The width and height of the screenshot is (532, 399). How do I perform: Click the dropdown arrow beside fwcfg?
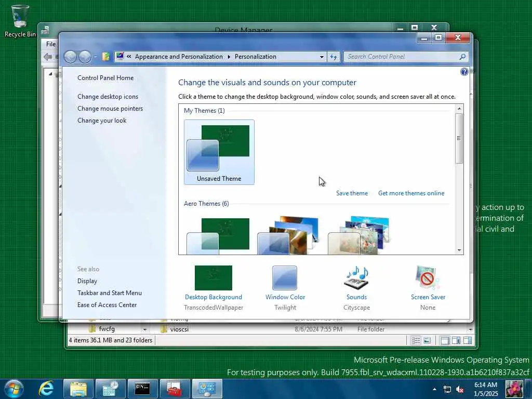[145, 329]
